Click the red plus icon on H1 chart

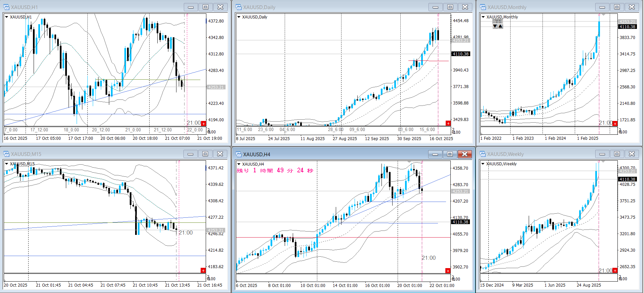203,124
